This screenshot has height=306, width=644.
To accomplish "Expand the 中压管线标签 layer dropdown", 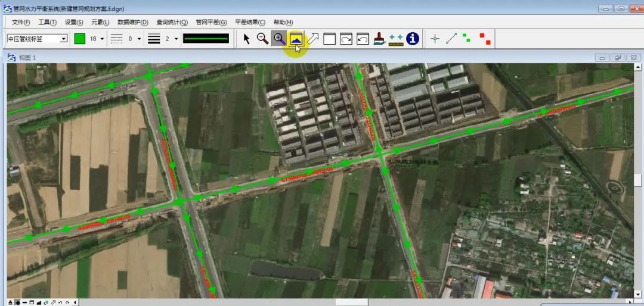I will click(64, 39).
